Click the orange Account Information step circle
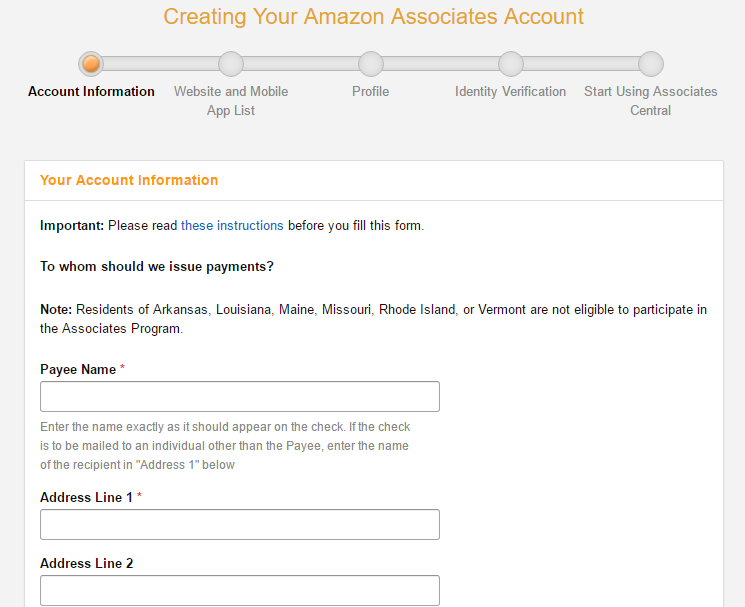Viewport: 745px width, 607px height. (x=91, y=64)
